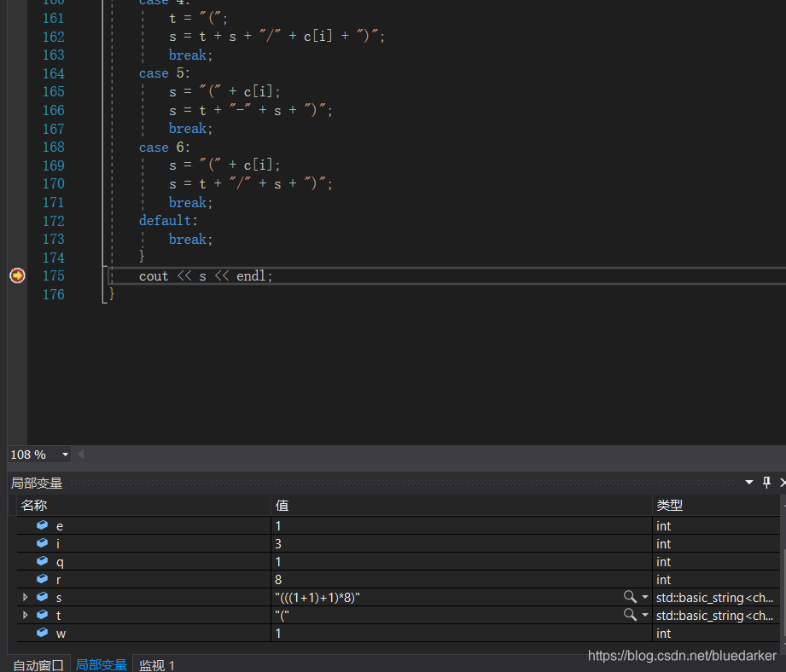786x672 pixels.
Task: Close the locals panel
Action: [x=783, y=482]
